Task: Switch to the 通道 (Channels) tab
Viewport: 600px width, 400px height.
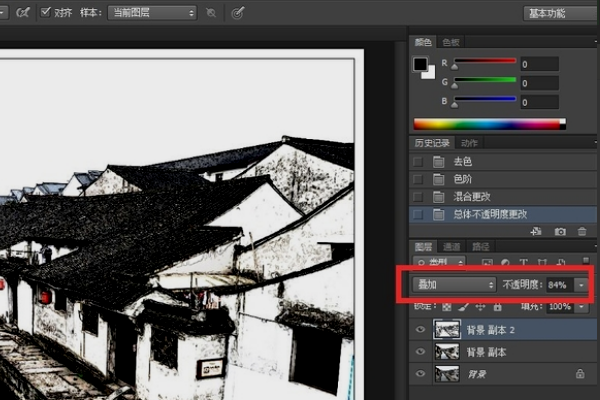Action: (452, 246)
